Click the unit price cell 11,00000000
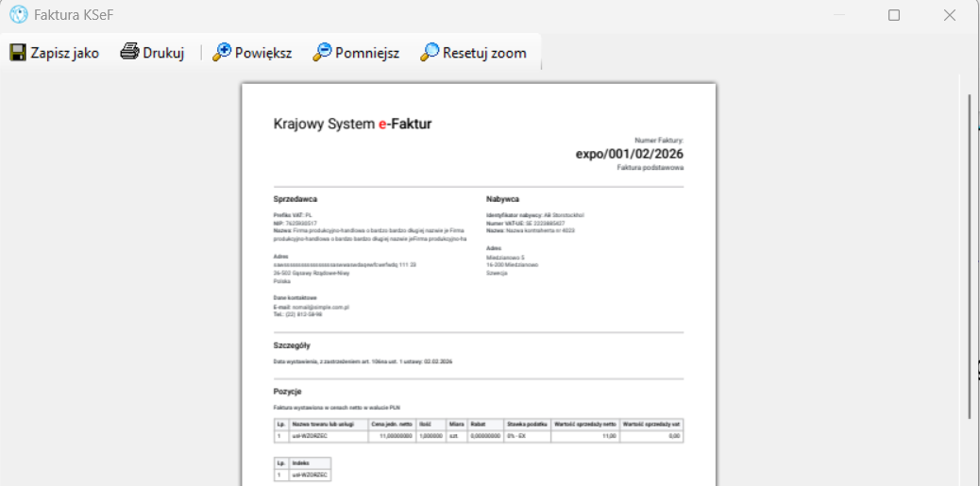The width and height of the screenshot is (980, 486). 392,436
